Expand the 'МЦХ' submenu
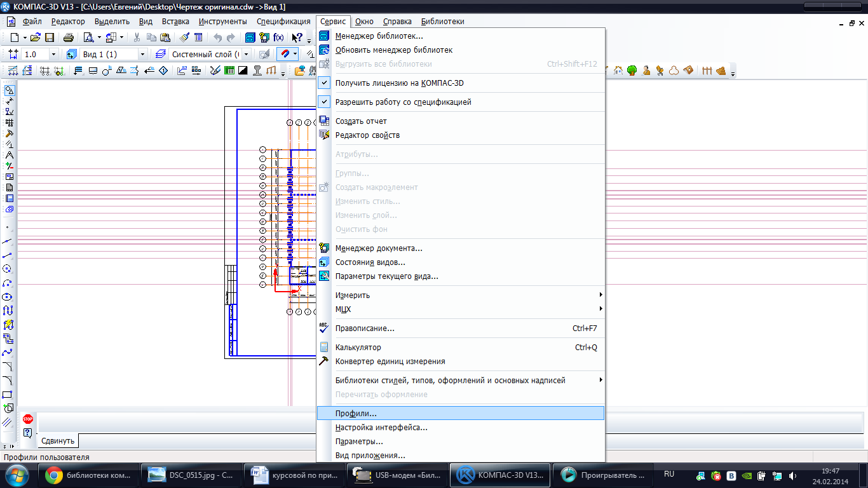The width and height of the screenshot is (868, 488). pyautogui.click(x=461, y=309)
